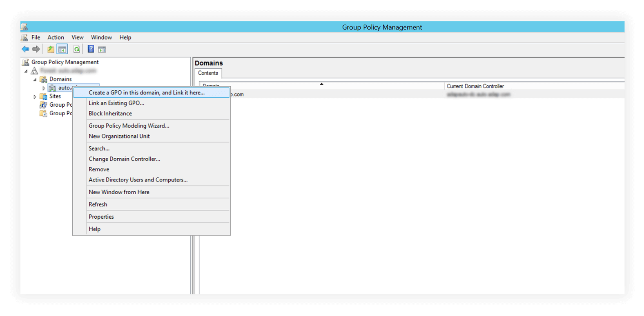Select the Group Policy Management root node icon
Viewport: 644px width, 316px height.
pyautogui.click(x=26, y=62)
